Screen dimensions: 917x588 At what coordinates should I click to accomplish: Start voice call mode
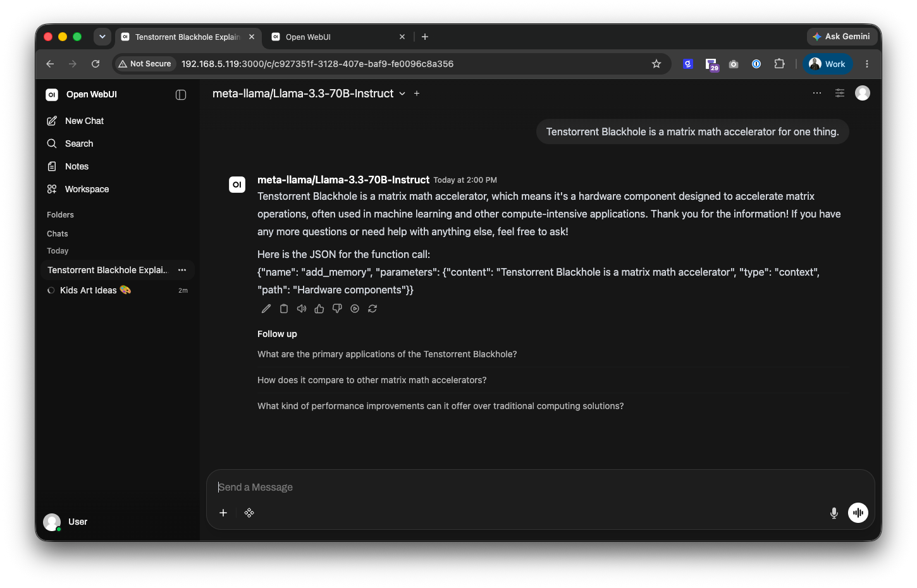pos(858,513)
